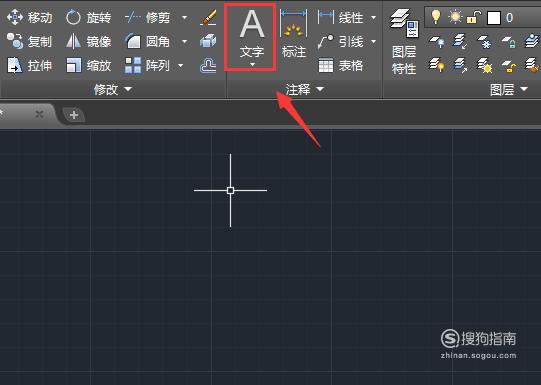Click the Erase brush icon
The width and height of the screenshot is (541, 385).
click(x=208, y=17)
